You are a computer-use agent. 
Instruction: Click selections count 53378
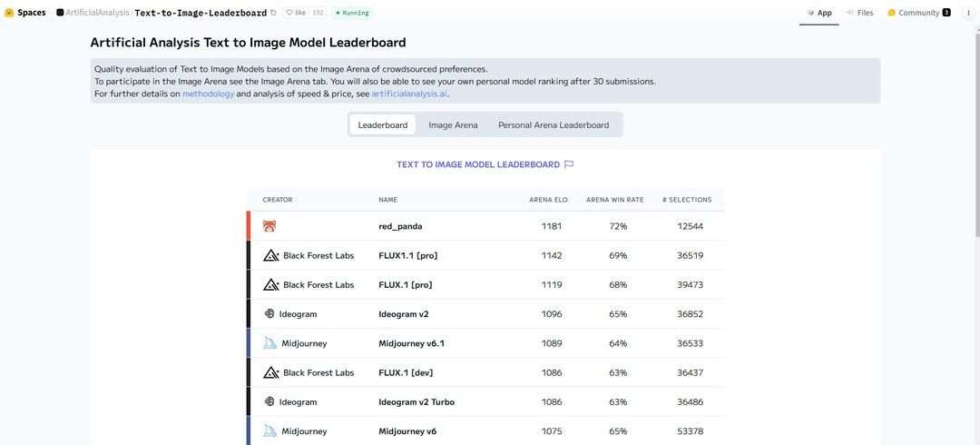(x=690, y=431)
